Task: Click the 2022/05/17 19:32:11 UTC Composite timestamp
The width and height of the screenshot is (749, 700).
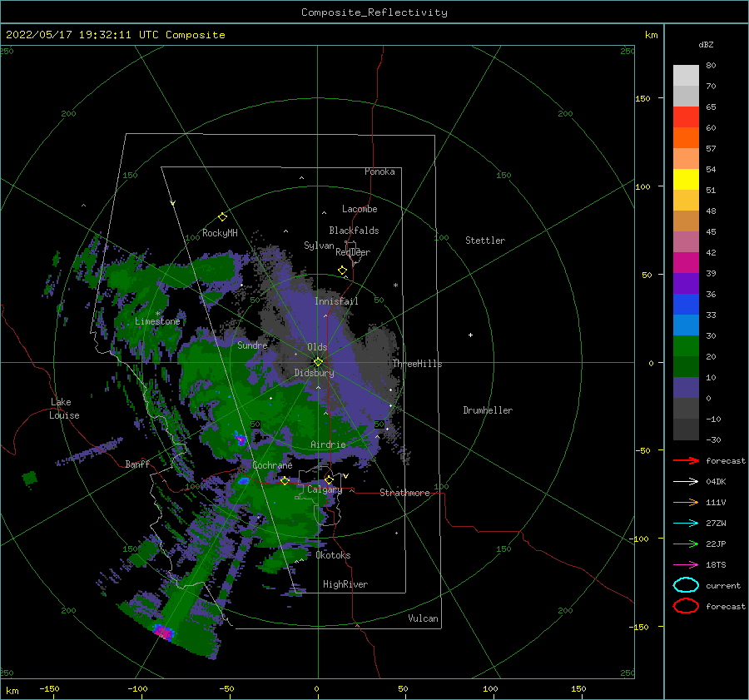Action: 115,35
